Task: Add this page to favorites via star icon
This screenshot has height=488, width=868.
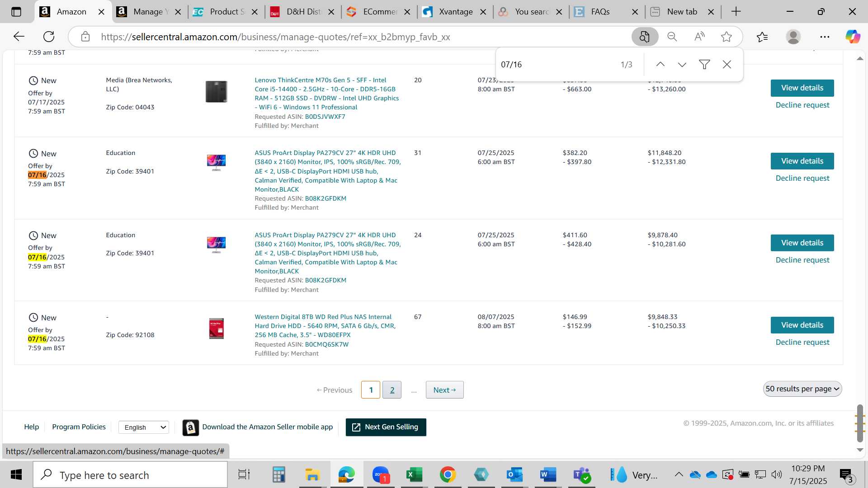Action: [726, 37]
